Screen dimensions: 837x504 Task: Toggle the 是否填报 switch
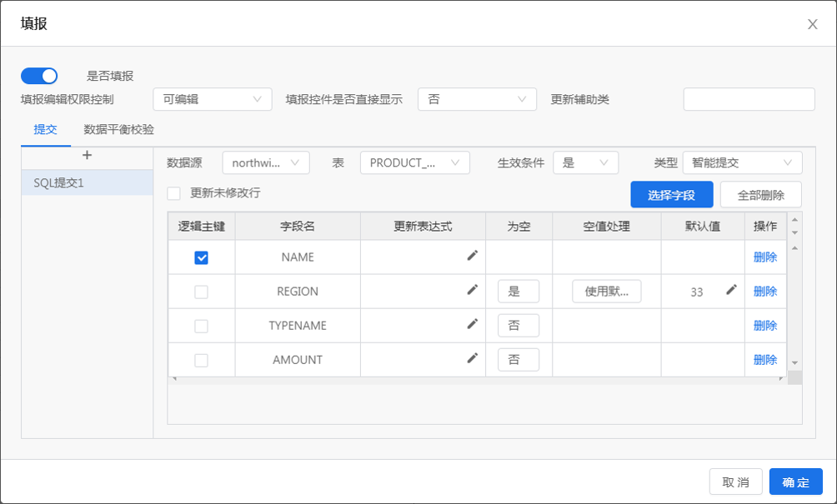[39, 76]
